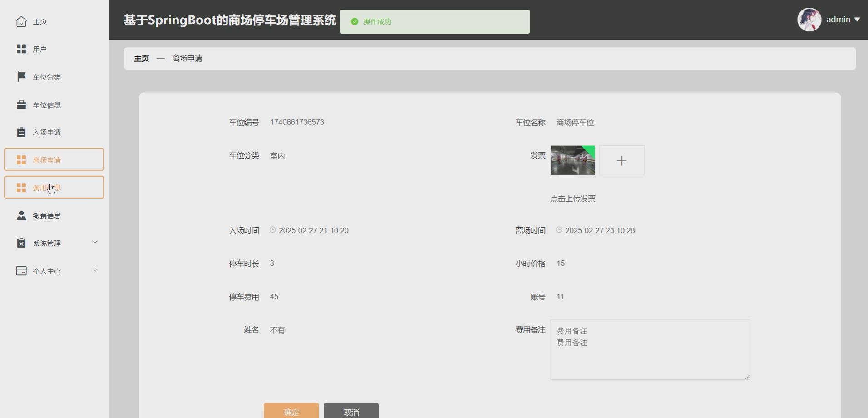This screenshot has width=868, height=418.
Task: Click inside the 费用备注 text area
Action: (x=649, y=350)
